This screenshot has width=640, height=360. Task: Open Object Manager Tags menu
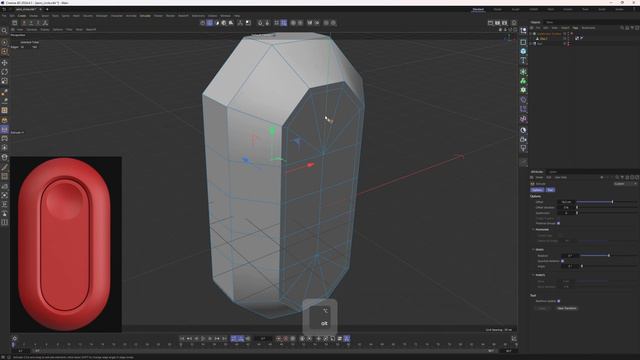click(x=575, y=28)
